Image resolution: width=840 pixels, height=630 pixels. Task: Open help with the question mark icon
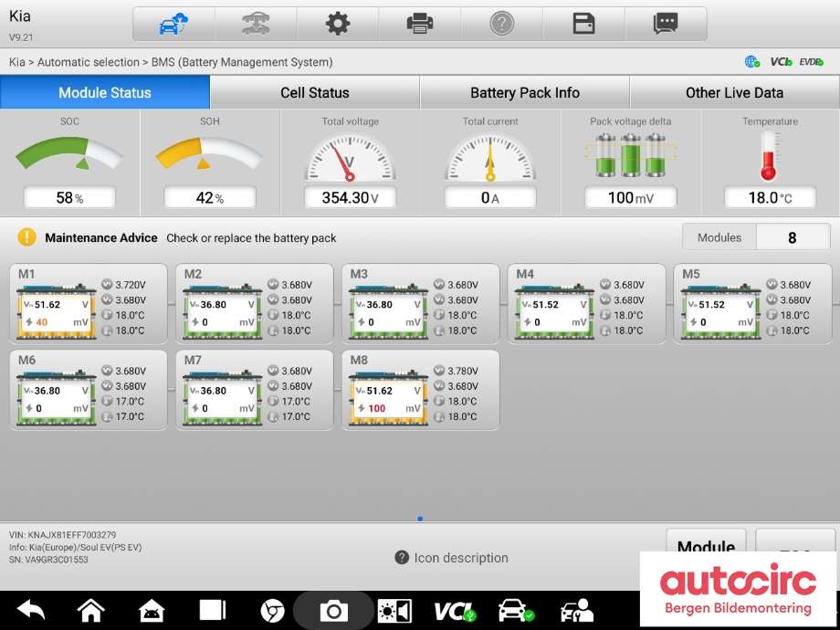(502, 24)
